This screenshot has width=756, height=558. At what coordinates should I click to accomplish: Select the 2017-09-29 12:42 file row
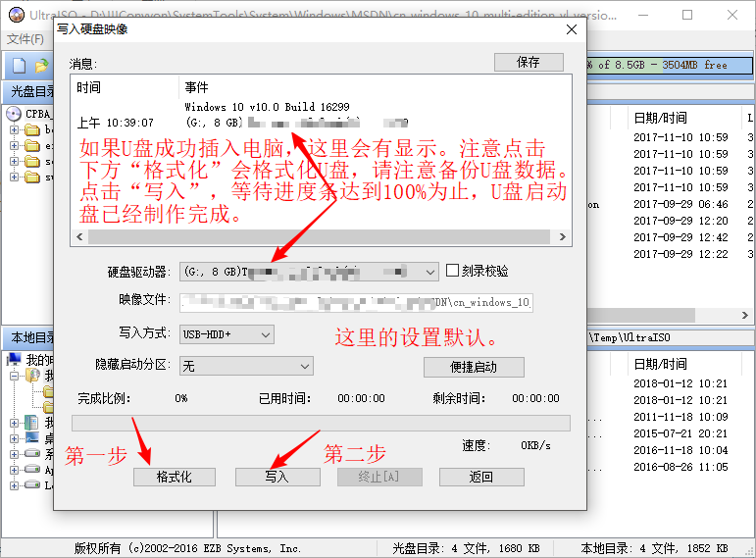tap(680, 237)
